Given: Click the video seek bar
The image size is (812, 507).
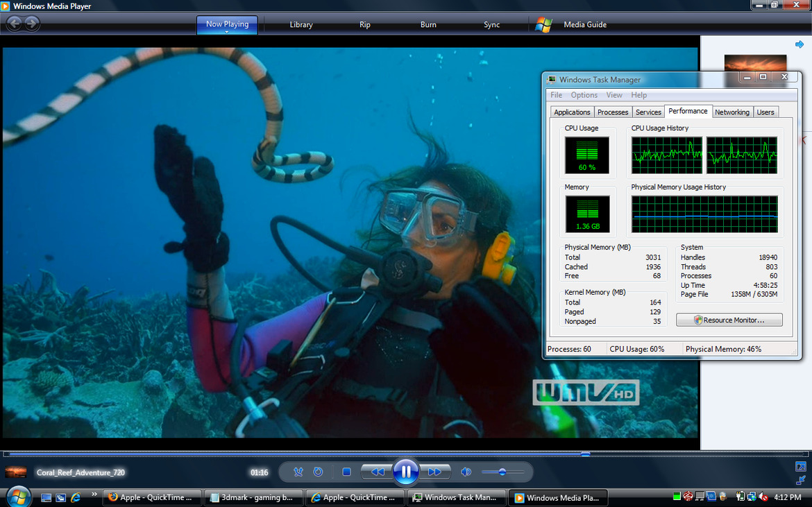Looking at the screenshot, I should pyautogui.click(x=406, y=454).
